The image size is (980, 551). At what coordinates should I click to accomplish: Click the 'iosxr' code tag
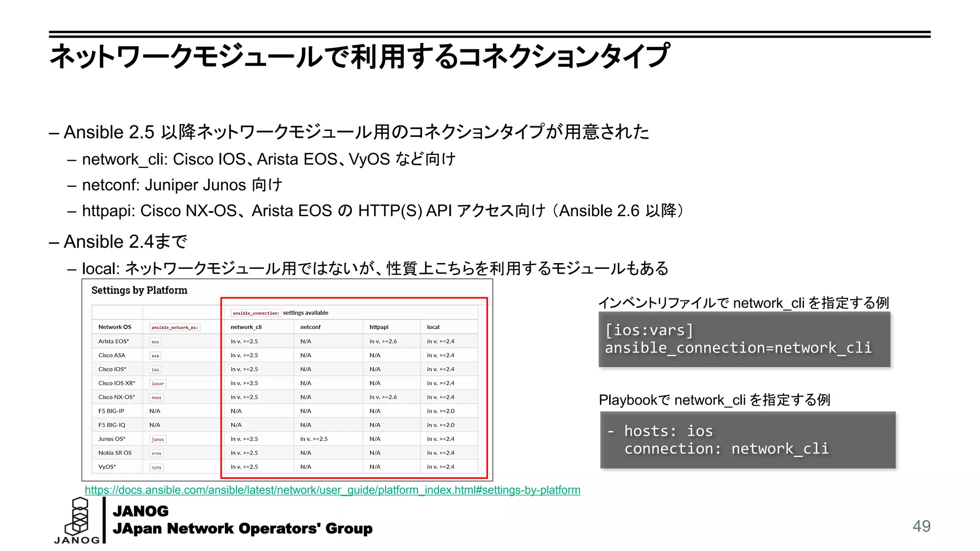point(157,383)
